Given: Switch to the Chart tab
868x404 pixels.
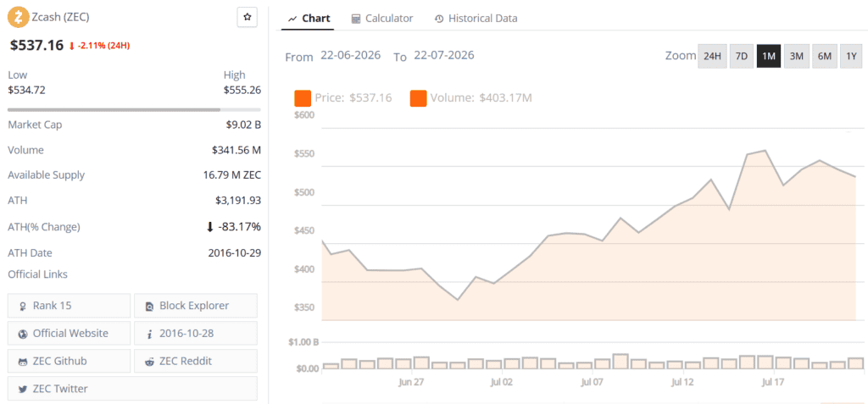Looking at the screenshot, I should pos(309,19).
